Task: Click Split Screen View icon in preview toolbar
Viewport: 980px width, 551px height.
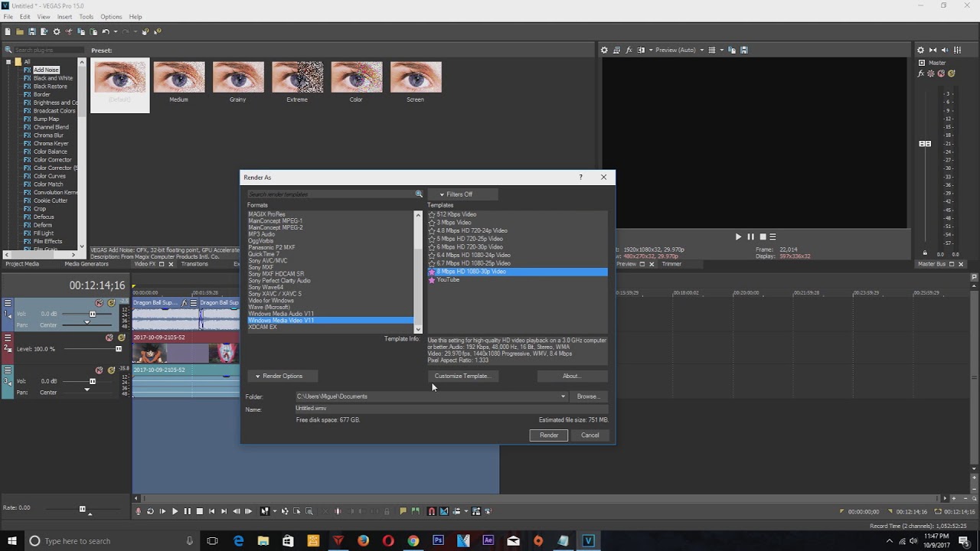Action: pos(641,50)
